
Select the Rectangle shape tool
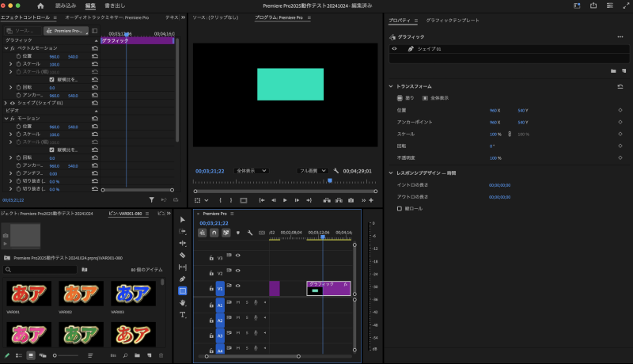click(183, 290)
